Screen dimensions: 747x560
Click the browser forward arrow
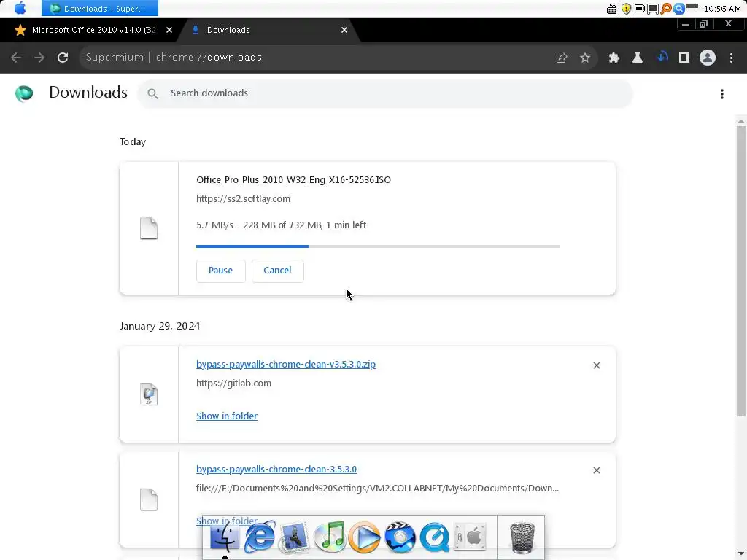(x=39, y=58)
